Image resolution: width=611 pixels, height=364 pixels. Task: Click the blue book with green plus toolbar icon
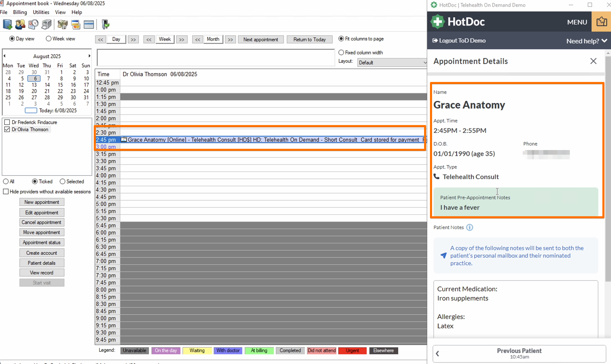7,24
